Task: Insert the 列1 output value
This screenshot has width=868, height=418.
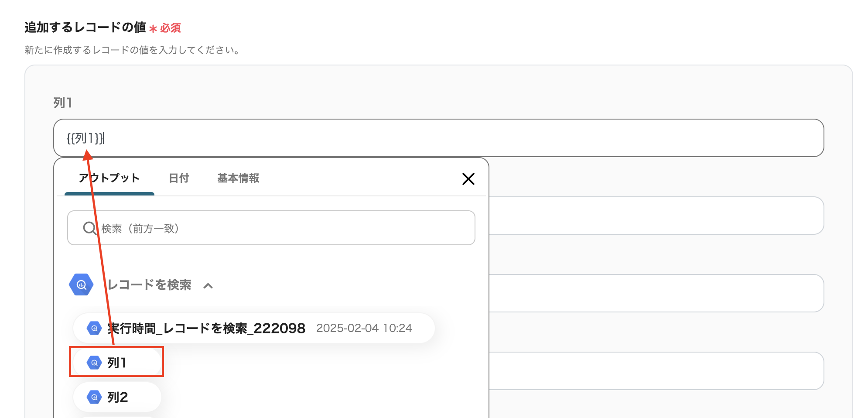Action: [x=117, y=363]
